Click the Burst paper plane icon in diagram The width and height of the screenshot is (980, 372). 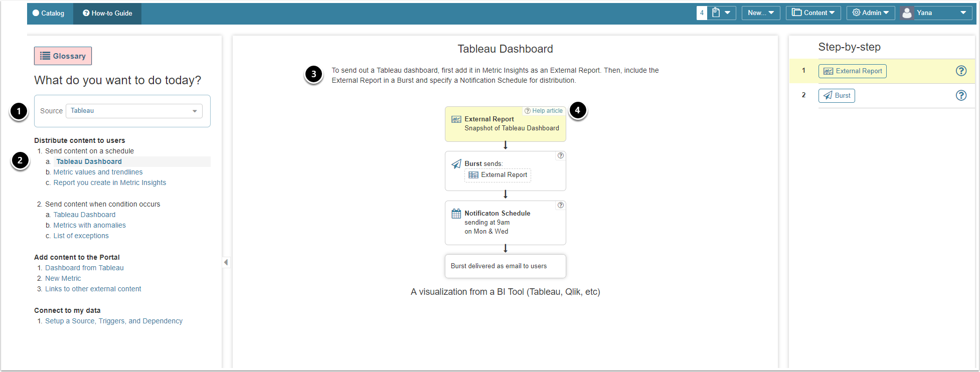456,164
